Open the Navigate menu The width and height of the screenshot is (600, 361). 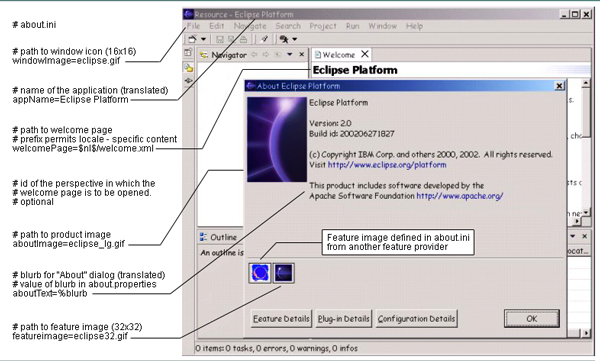[x=250, y=26]
